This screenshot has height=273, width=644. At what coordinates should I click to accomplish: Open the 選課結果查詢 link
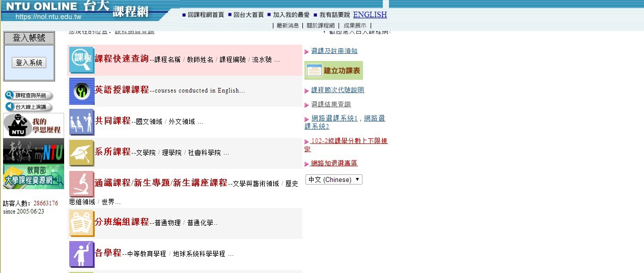[x=331, y=104]
